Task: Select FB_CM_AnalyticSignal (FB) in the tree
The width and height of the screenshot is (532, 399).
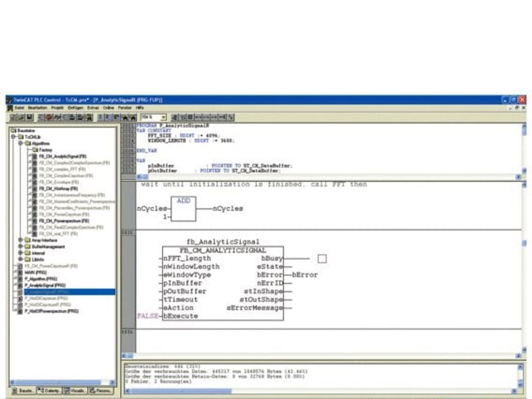Action: 63,156
